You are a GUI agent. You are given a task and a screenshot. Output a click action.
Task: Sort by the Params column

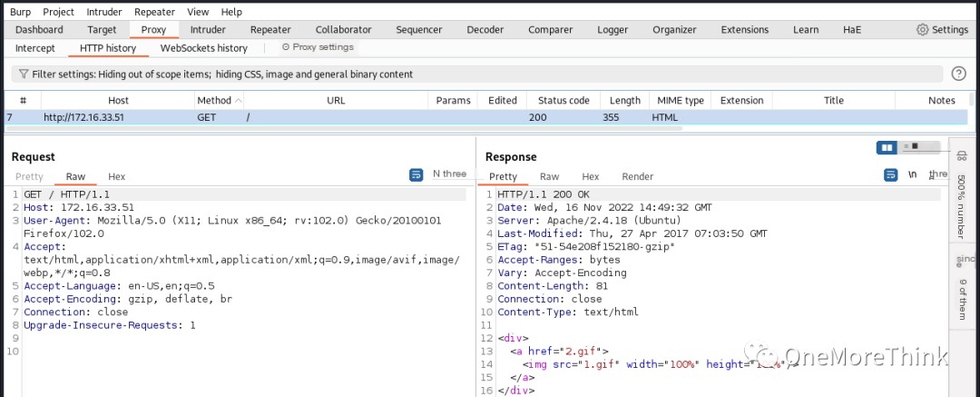453,100
